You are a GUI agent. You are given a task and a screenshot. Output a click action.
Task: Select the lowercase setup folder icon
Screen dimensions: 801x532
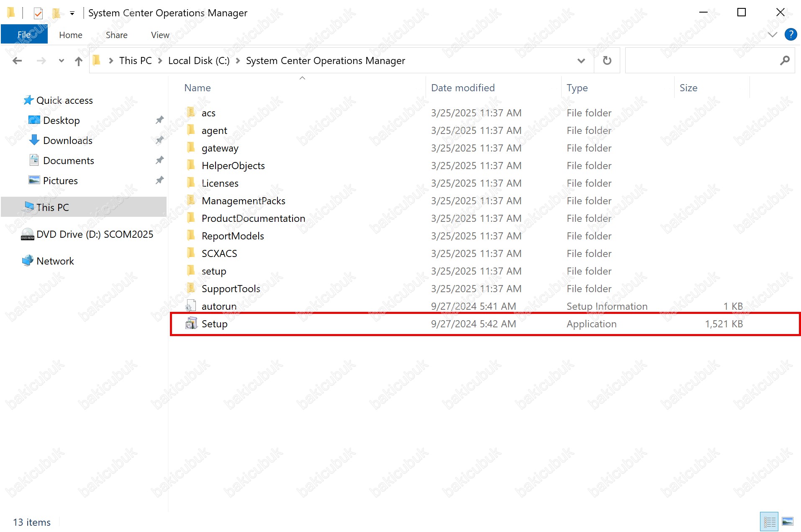pos(191,270)
